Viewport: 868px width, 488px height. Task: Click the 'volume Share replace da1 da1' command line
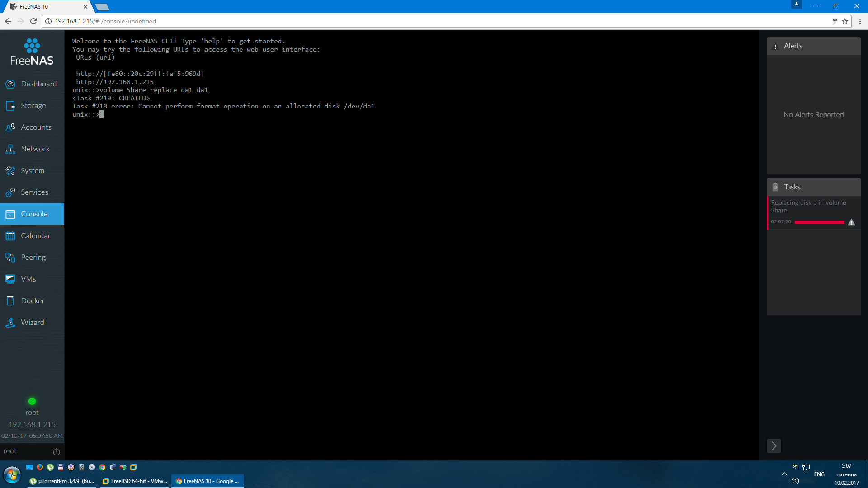point(140,90)
